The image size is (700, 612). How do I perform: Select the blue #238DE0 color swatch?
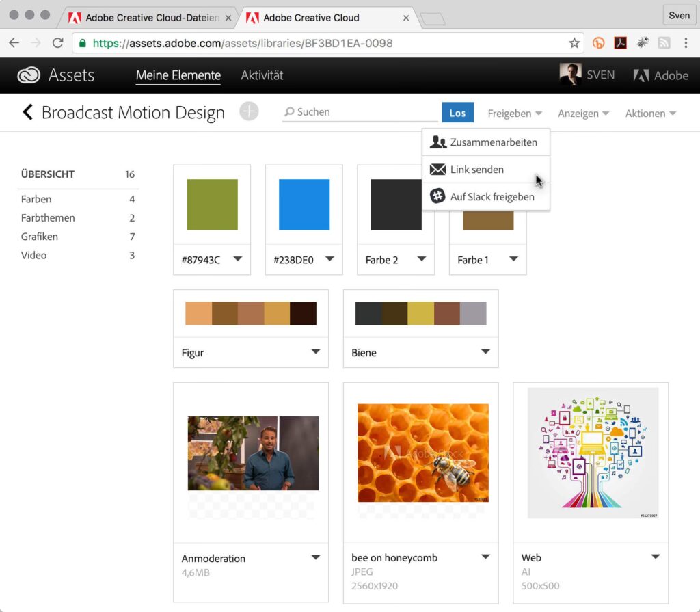[x=304, y=204]
